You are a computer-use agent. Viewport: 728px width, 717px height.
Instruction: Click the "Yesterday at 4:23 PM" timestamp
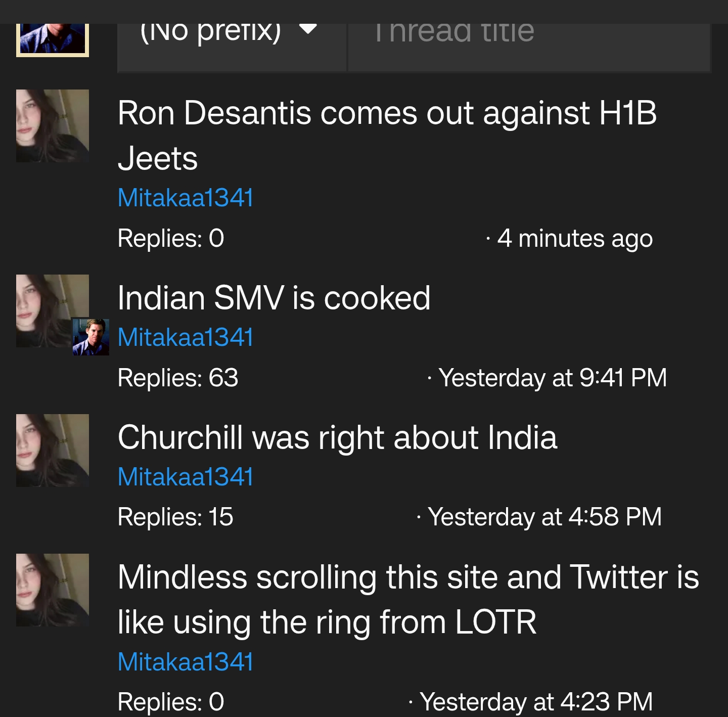[536, 702]
